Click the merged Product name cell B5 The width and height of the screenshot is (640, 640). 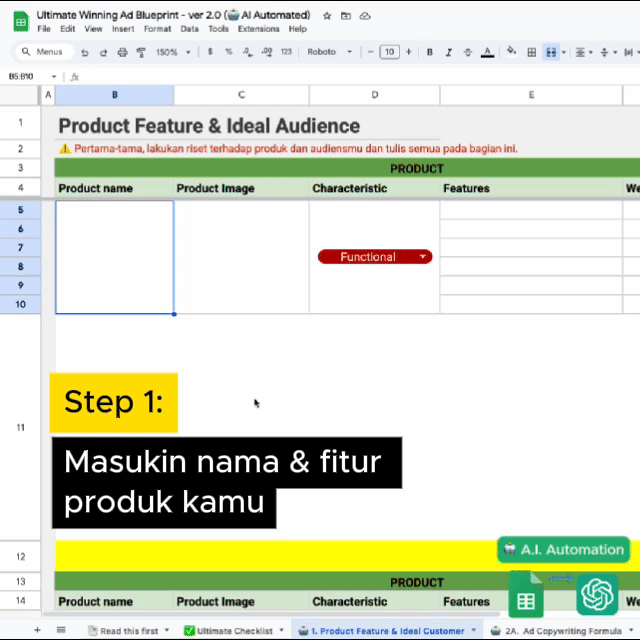tap(115, 257)
